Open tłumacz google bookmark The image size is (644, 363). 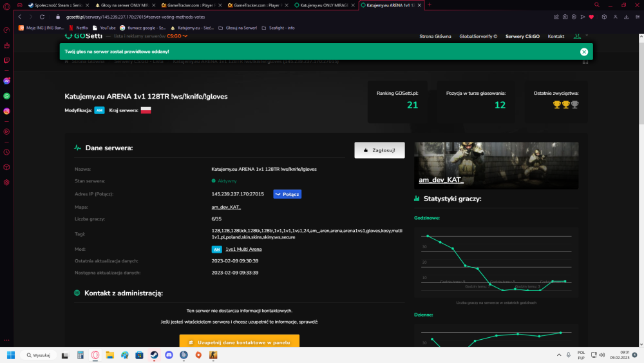[142, 28]
